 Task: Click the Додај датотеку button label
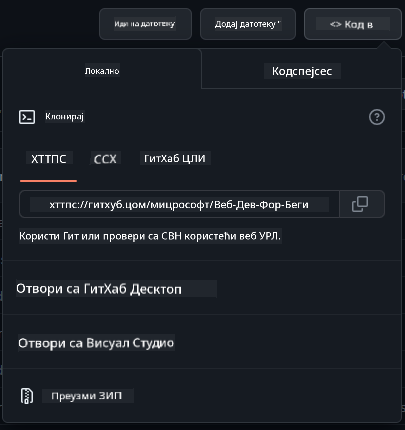245,24
